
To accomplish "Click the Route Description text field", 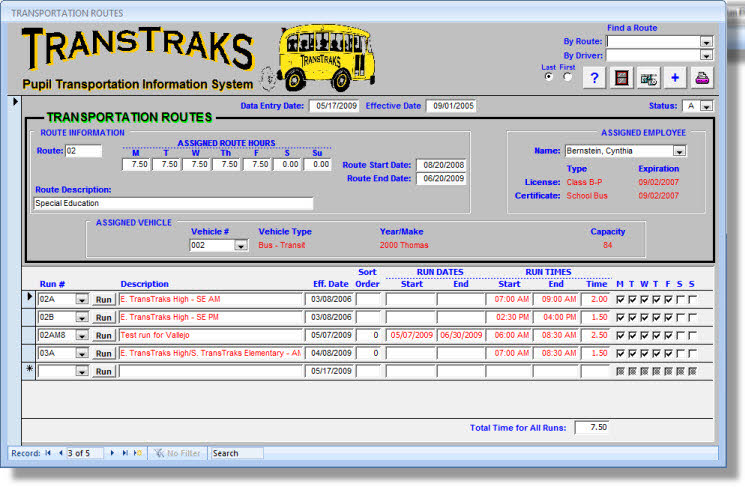I will (173, 203).
